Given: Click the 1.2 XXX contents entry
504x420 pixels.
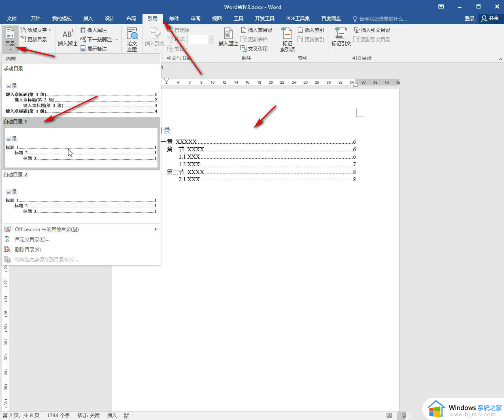Looking at the screenshot, I should [x=267, y=164].
